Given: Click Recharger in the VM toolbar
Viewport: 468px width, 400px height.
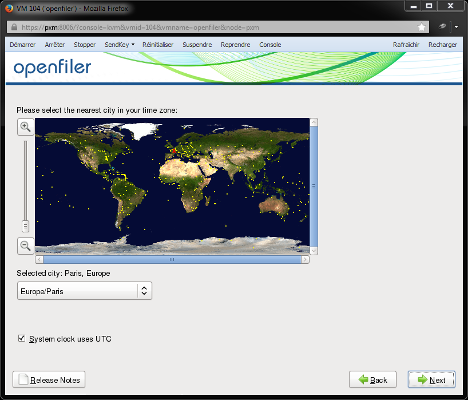Looking at the screenshot, I should point(443,45).
